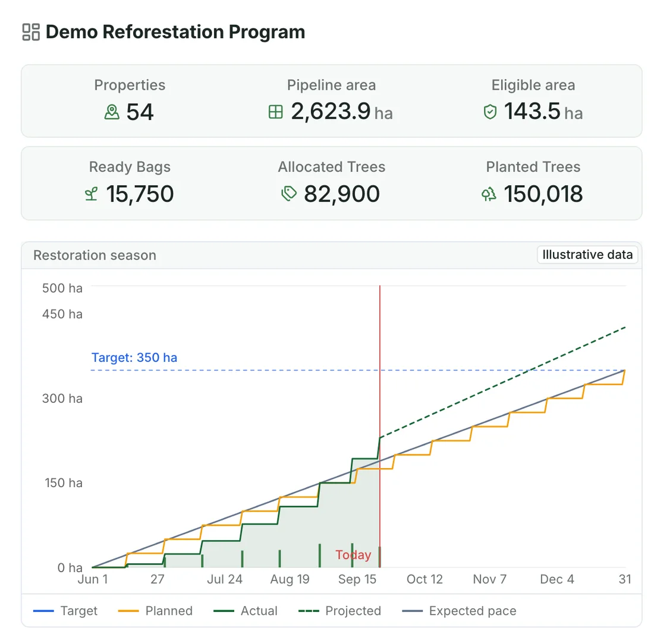Click the dashed green Projected legend swatch
Screen dimensions: 654x644
309,611
